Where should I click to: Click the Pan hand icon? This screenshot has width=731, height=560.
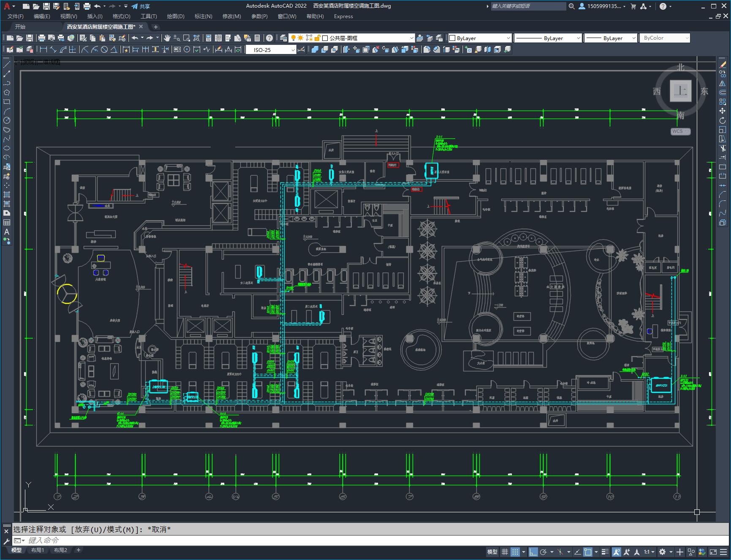(167, 38)
